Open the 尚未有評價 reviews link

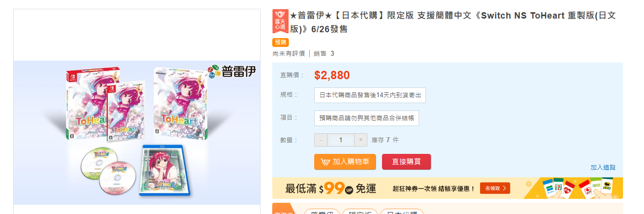pos(289,53)
